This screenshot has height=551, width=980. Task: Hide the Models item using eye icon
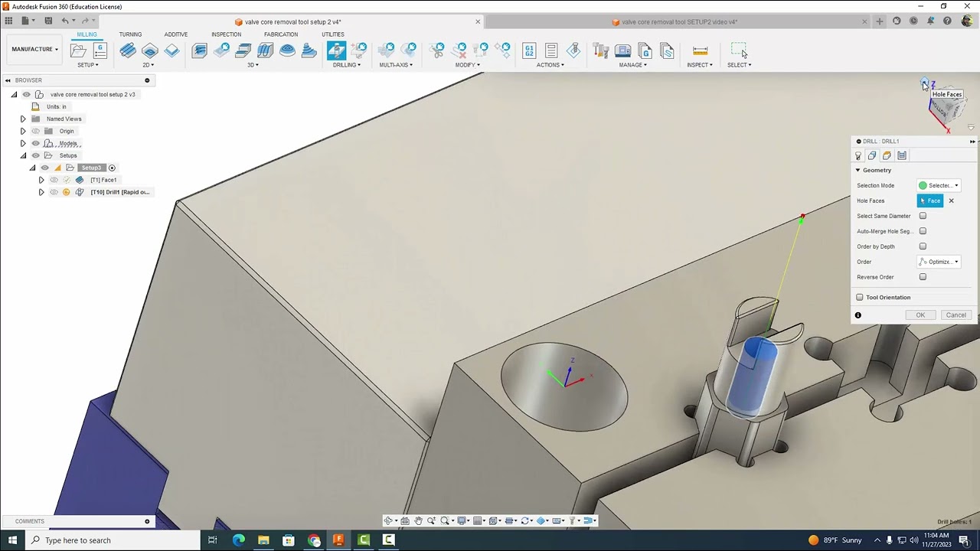pos(35,143)
